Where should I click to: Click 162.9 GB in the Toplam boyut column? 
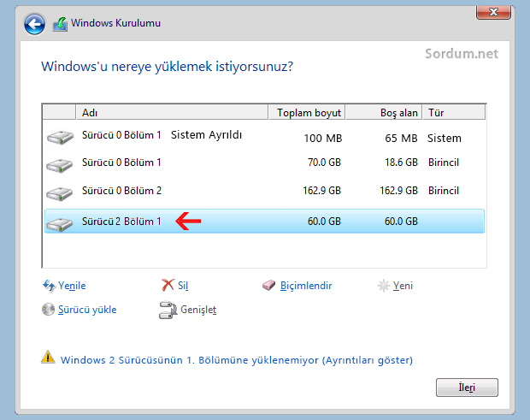(321, 191)
